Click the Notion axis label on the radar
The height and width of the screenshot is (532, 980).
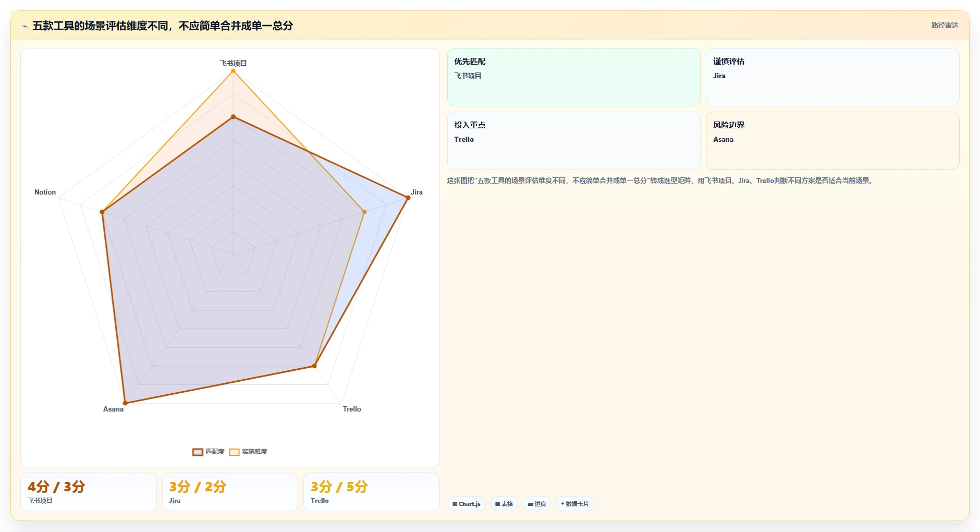coord(45,192)
